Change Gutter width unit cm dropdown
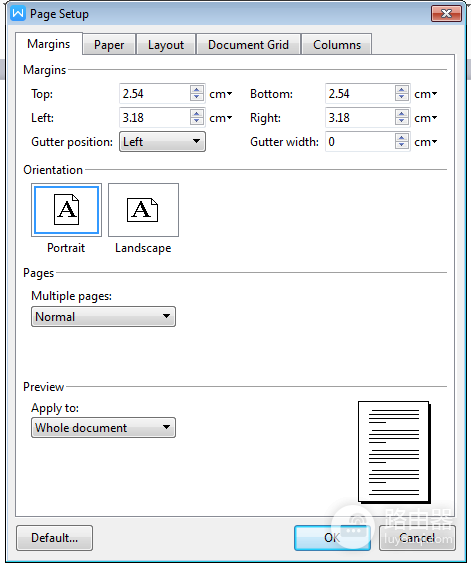The width and height of the screenshot is (471, 567). click(426, 142)
